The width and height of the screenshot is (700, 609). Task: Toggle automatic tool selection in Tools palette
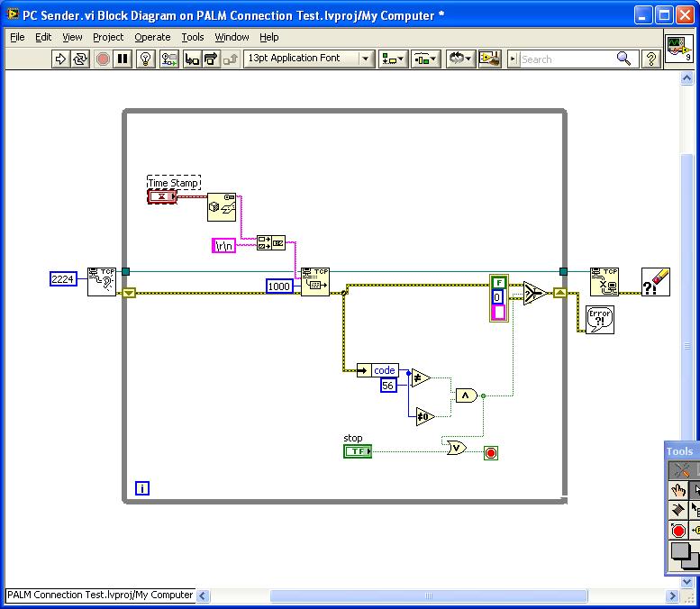click(x=681, y=470)
